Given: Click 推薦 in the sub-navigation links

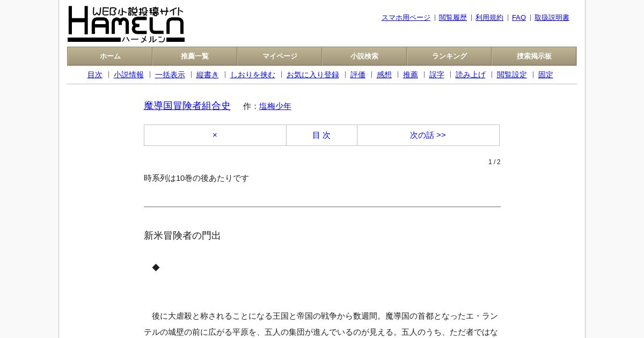Looking at the screenshot, I should click(411, 75).
